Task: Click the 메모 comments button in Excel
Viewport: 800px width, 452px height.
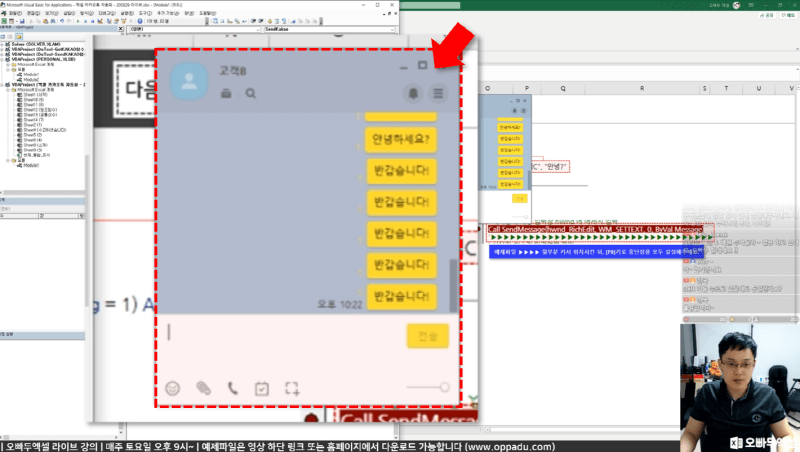Action: point(787,16)
